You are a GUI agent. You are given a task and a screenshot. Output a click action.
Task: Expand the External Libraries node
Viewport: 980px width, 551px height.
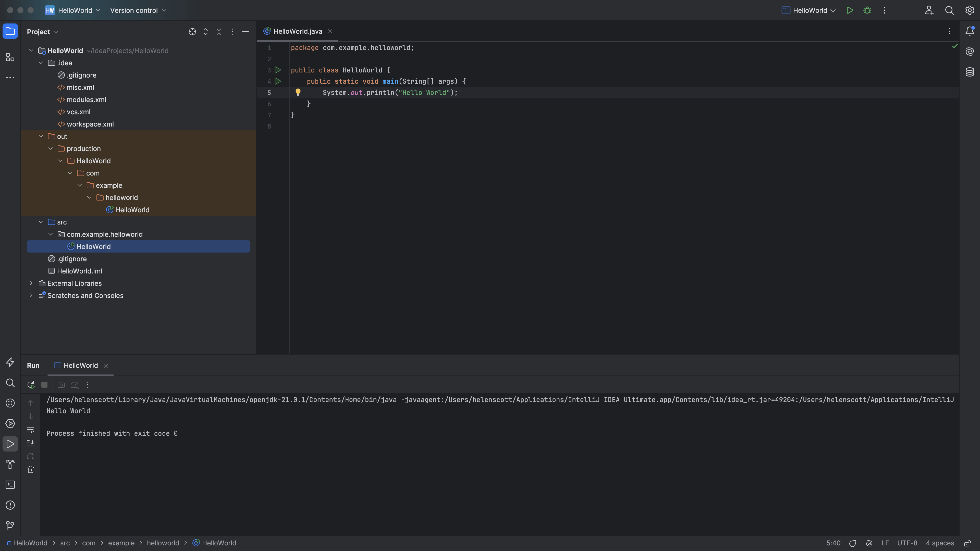31,283
